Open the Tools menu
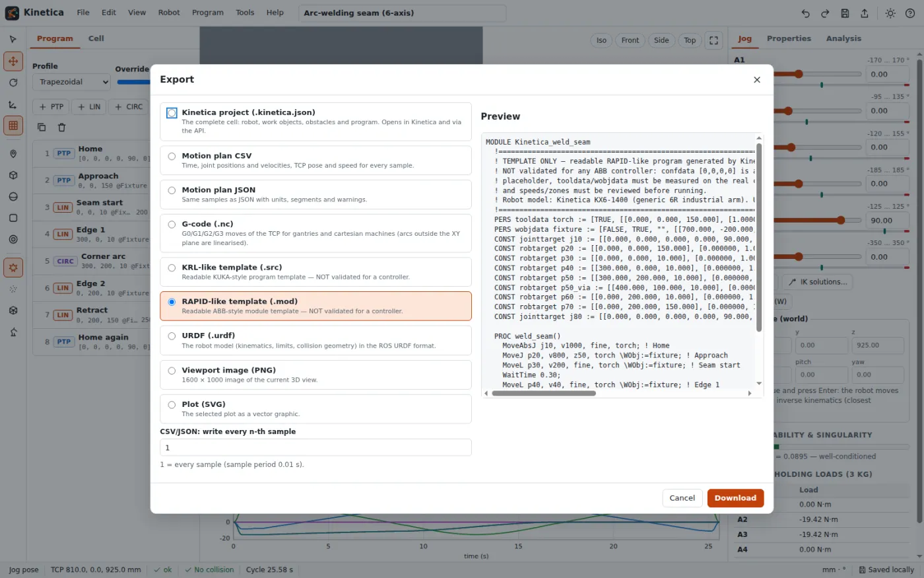This screenshot has height=578, width=924. pyautogui.click(x=245, y=13)
